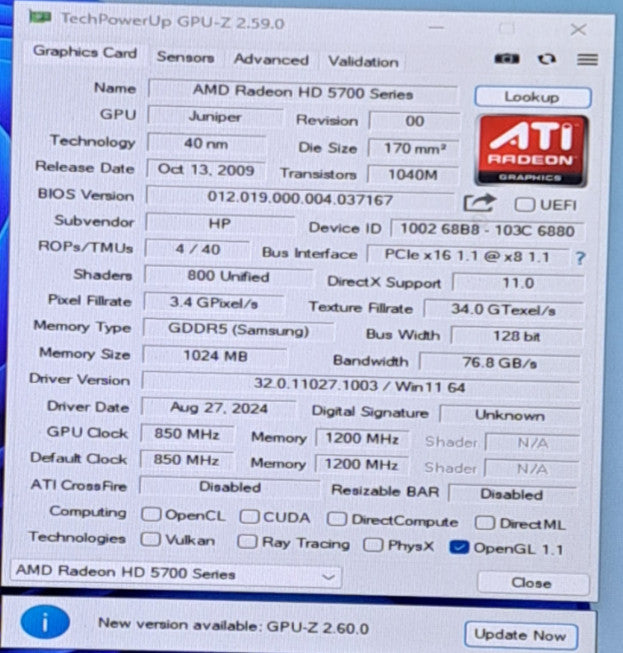Click the Default Clock row Memory 1200 MHz
The width and height of the screenshot is (623, 653).
[x=361, y=465]
